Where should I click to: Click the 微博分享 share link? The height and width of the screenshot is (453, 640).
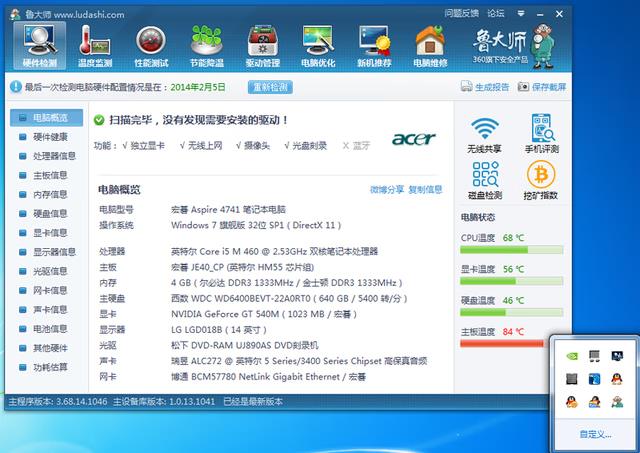point(387,189)
